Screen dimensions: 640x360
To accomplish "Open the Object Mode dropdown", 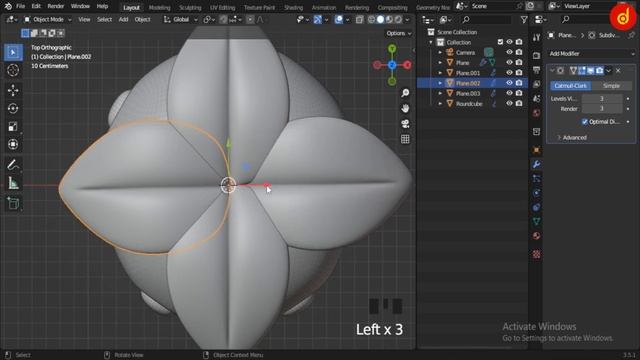I will (x=47, y=19).
